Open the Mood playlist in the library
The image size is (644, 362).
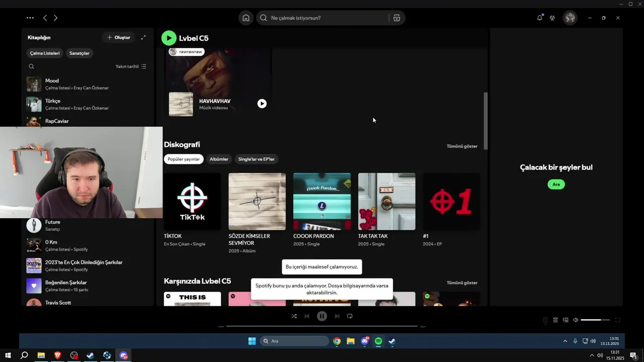pyautogui.click(x=88, y=84)
